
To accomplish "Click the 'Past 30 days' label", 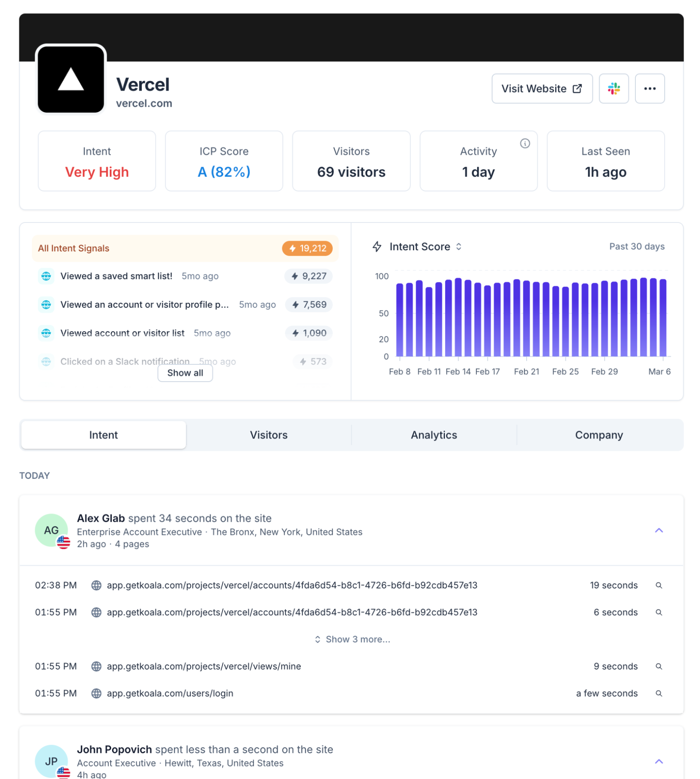I will 637,246.
